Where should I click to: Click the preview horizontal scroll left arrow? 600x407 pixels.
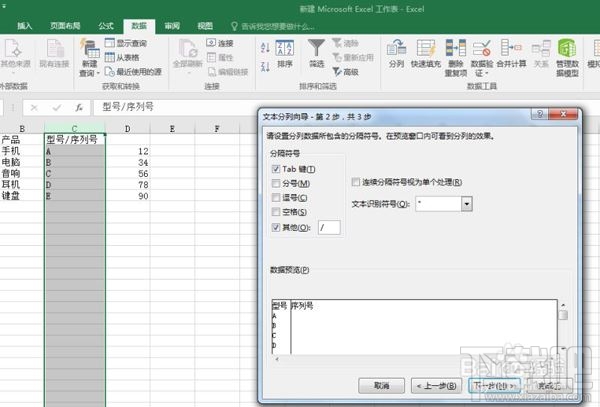(x=276, y=359)
